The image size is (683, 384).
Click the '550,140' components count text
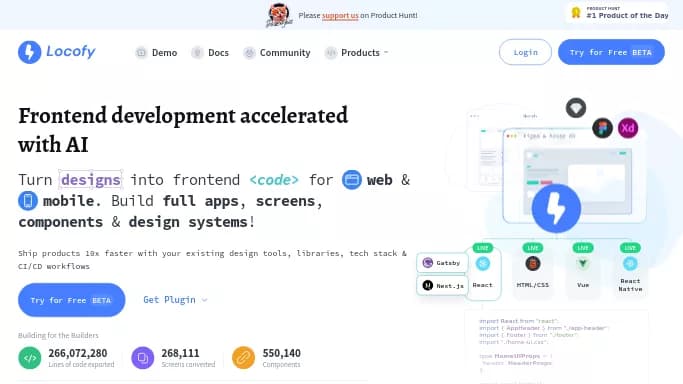click(x=281, y=353)
